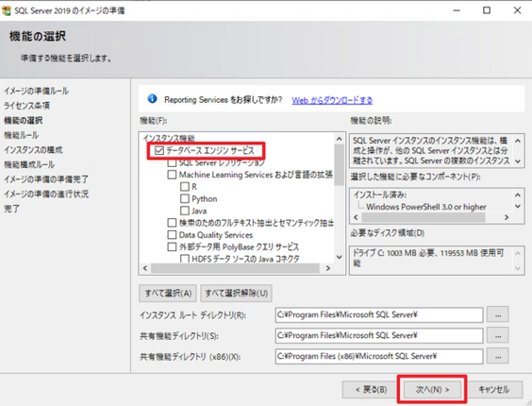
Task: Focus the インスタンス ルート ディレクトリ input field
Action: [379, 315]
